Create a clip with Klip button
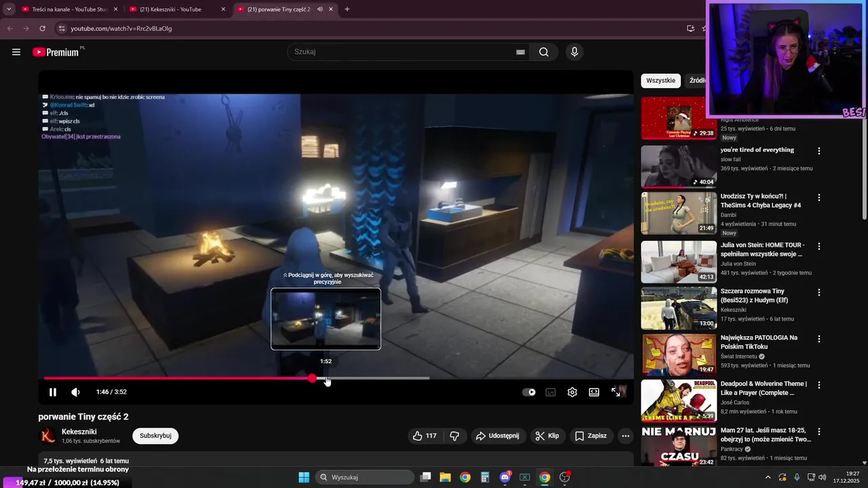The image size is (868, 488). click(x=547, y=436)
